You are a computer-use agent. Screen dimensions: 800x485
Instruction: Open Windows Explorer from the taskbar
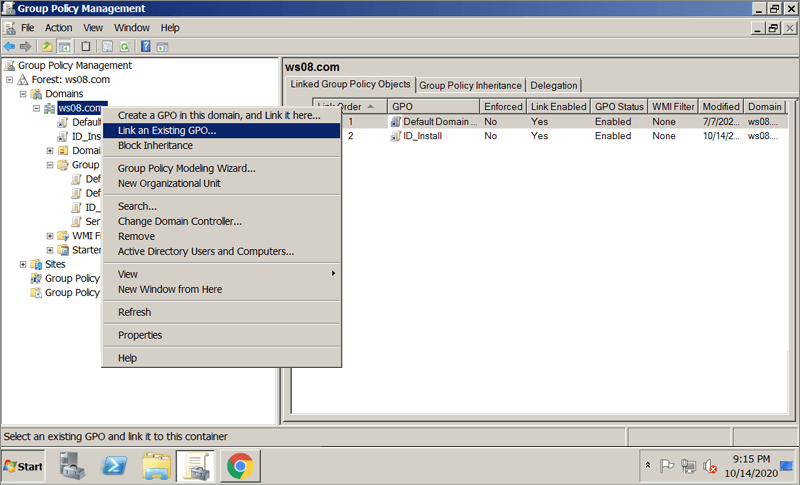click(157, 466)
